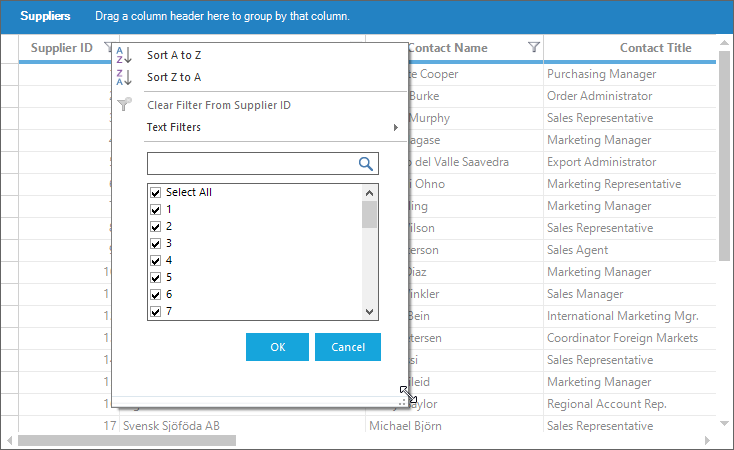This screenshot has width=734, height=450.
Task: Select the Sales Agent cell
Action: (630, 250)
